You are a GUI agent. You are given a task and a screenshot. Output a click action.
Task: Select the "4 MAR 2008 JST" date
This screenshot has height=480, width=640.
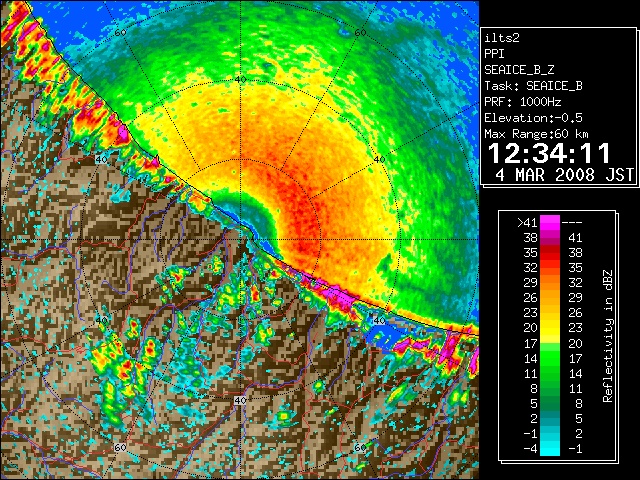pyautogui.click(x=564, y=175)
